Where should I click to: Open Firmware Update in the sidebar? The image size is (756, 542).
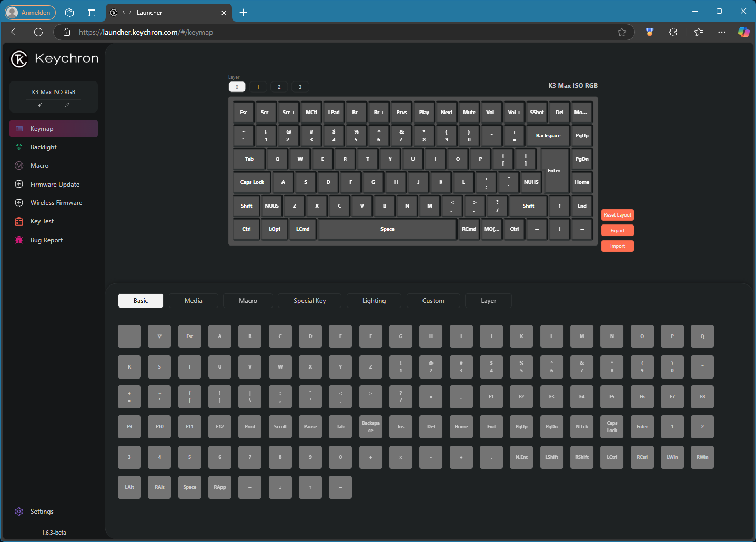coord(54,185)
